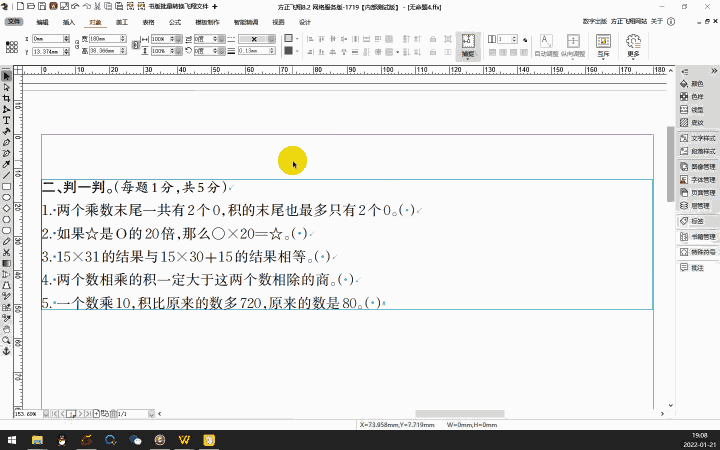Select the Line drawing tool
Screen dimensions: 720x450
(6, 175)
